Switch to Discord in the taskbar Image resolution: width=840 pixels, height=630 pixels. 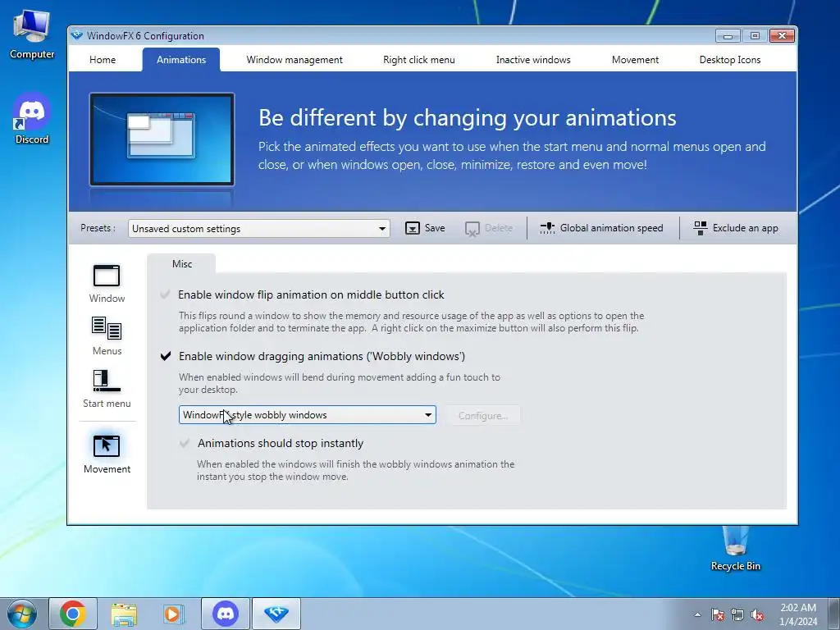click(x=225, y=614)
